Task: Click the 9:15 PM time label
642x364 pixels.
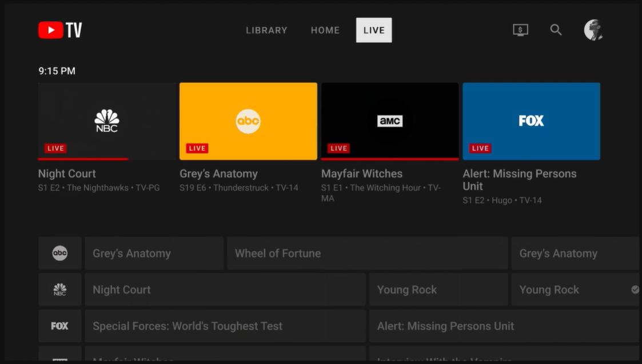Action: (57, 71)
